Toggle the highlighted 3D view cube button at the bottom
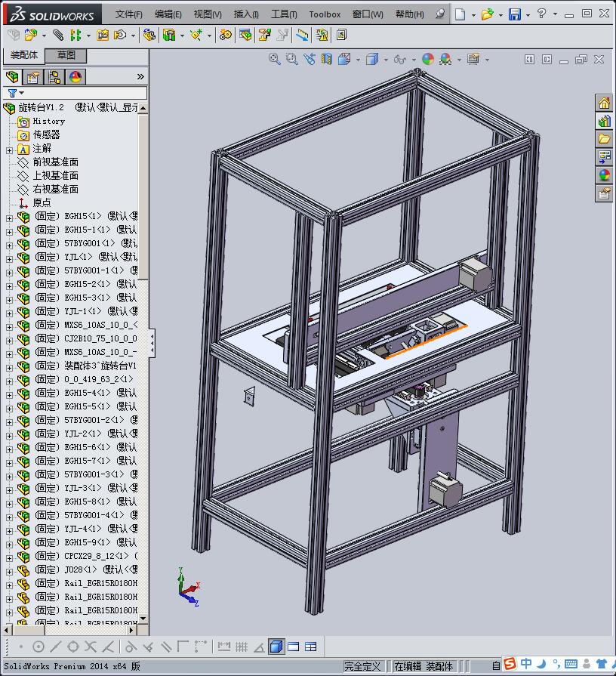The image size is (616, 676). (x=276, y=647)
